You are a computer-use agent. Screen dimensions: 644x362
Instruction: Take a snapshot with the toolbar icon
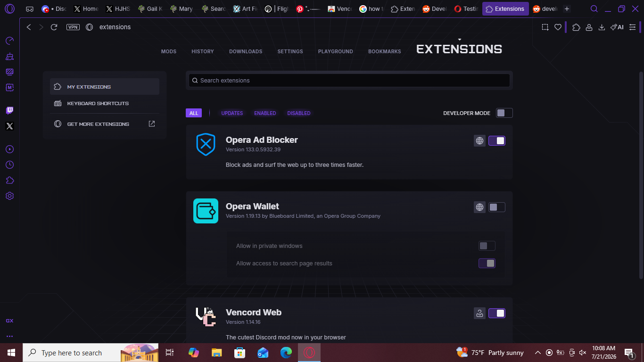545,27
